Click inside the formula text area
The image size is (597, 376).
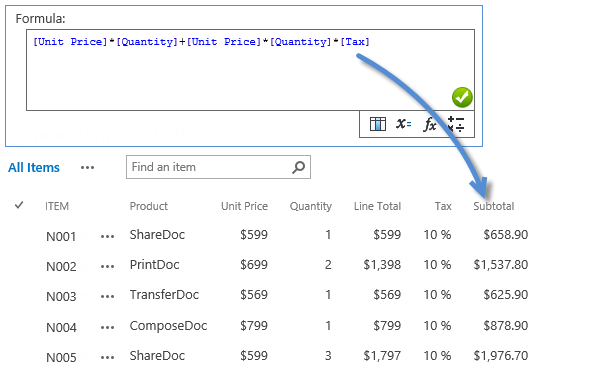[x=250, y=70]
